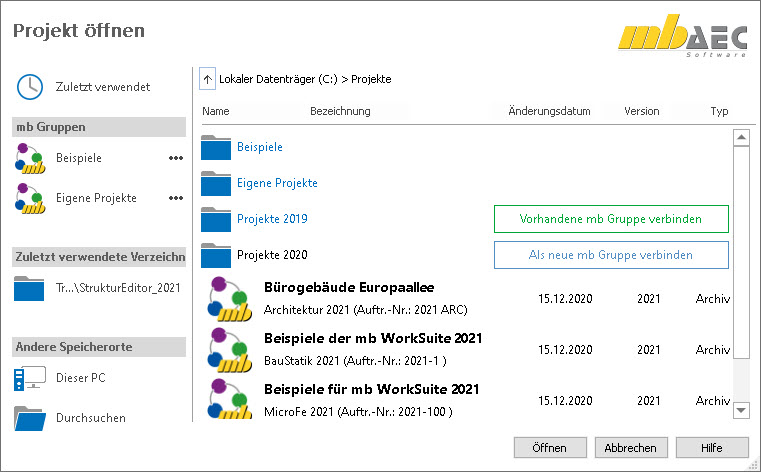Open the options dots next to Beispiele
This screenshot has width=761, height=472.
(x=176, y=158)
